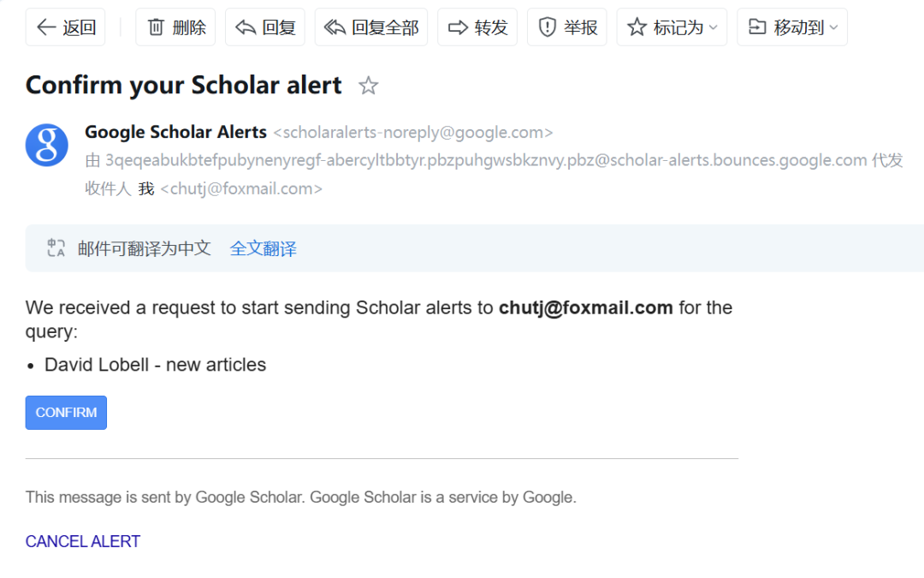Expand the 移动到 dropdown chevron

833,27
